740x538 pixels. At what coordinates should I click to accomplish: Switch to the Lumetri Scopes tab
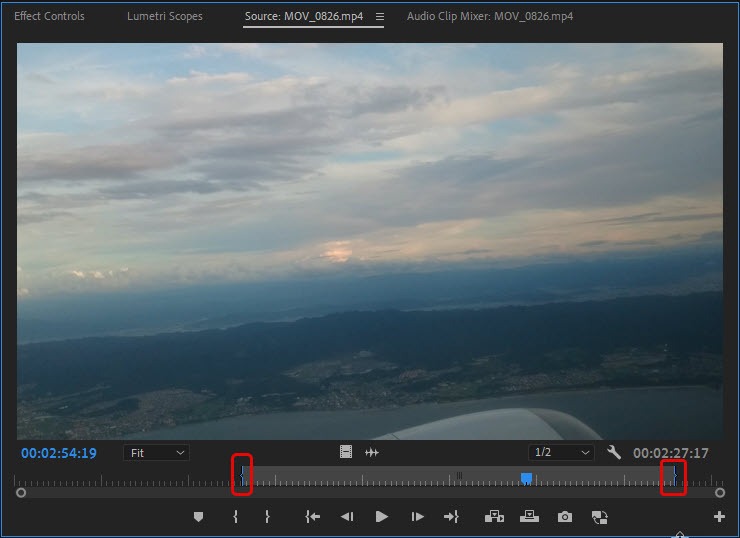(x=164, y=17)
